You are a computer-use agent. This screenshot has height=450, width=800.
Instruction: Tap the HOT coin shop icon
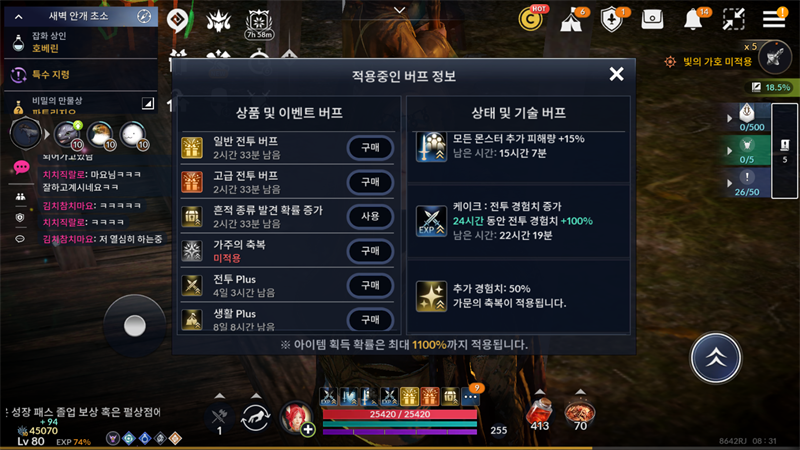pyautogui.click(x=531, y=19)
